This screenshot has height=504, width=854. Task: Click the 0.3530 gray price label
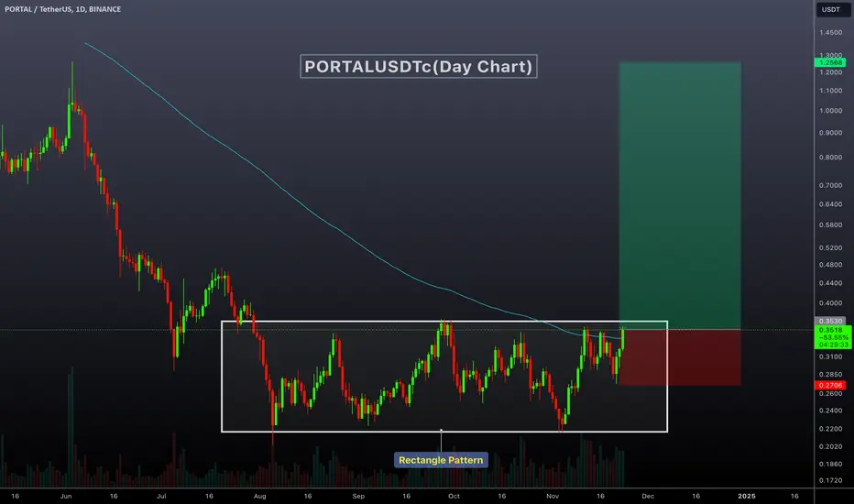click(x=830, y=321)
